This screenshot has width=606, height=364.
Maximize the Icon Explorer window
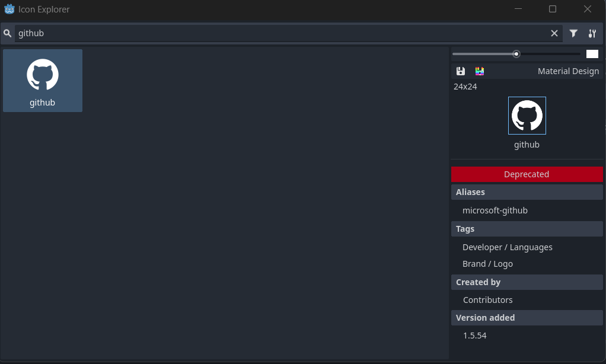[x=553, y=9]
